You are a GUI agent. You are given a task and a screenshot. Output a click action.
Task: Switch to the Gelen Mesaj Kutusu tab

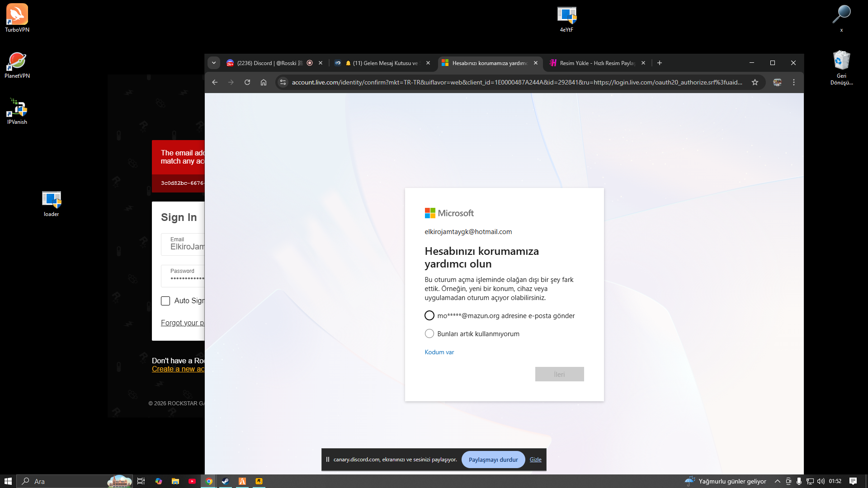382,63
